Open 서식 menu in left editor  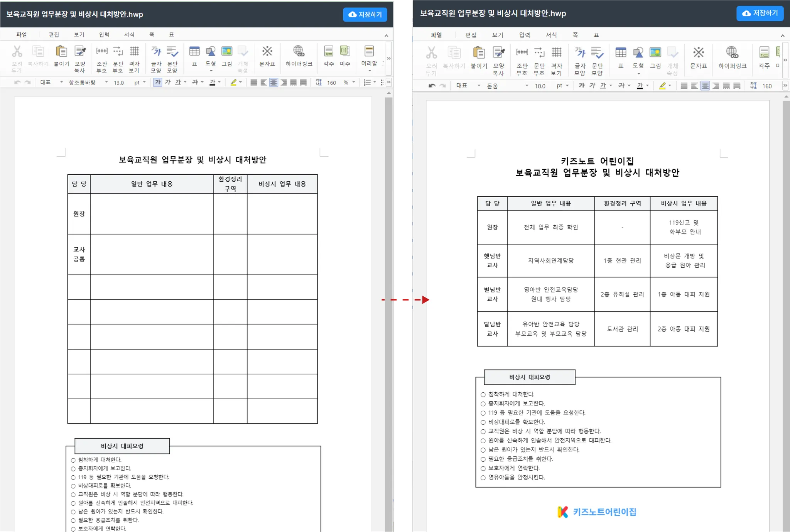129,34
